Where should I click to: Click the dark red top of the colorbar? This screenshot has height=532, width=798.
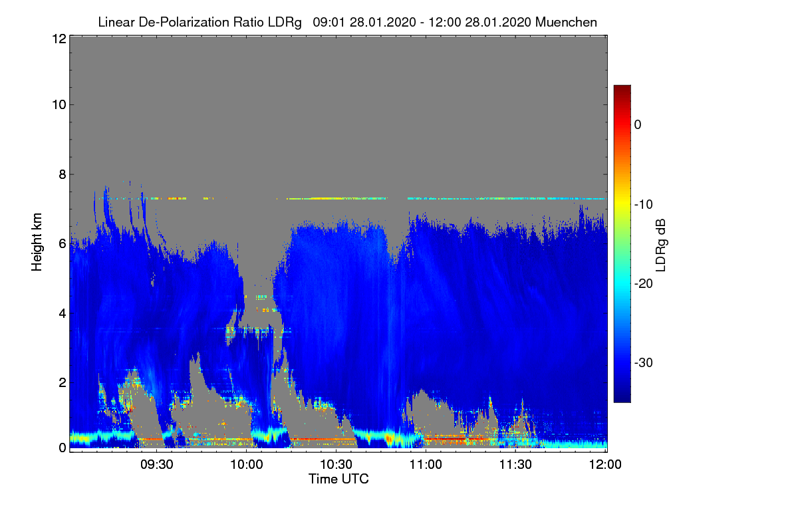click(x=622, y=89)
